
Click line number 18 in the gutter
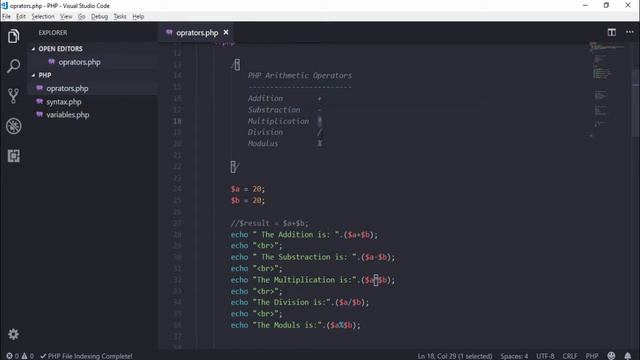[177, 121]
